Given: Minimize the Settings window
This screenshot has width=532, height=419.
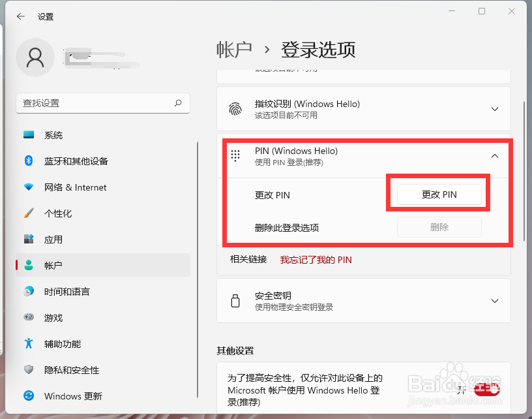Looking at the screenshot, I should [452, 11].
